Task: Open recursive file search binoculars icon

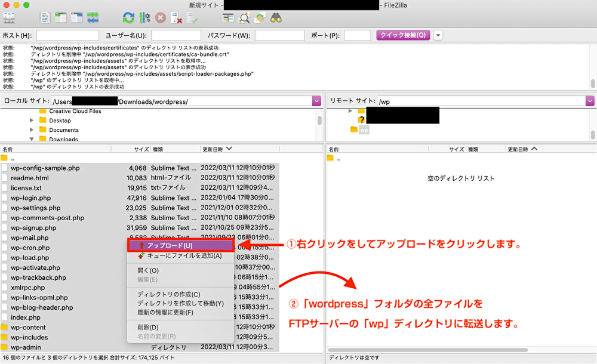Action: click(276, 18)
